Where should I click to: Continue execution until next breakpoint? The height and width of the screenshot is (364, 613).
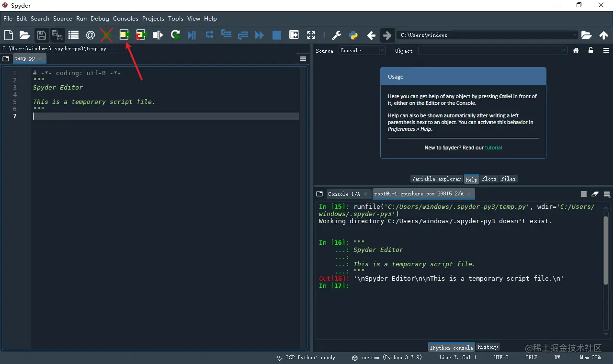point(260,35)
